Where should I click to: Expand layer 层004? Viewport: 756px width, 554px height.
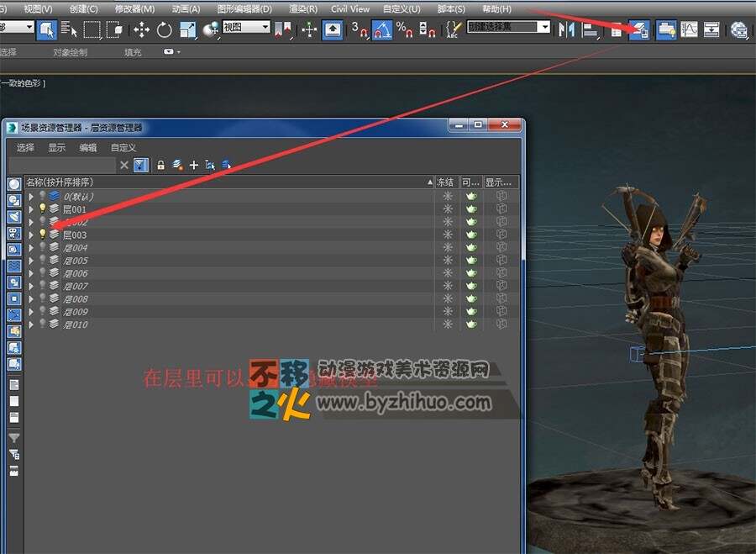pyautogui.click(x=31, y=247)
